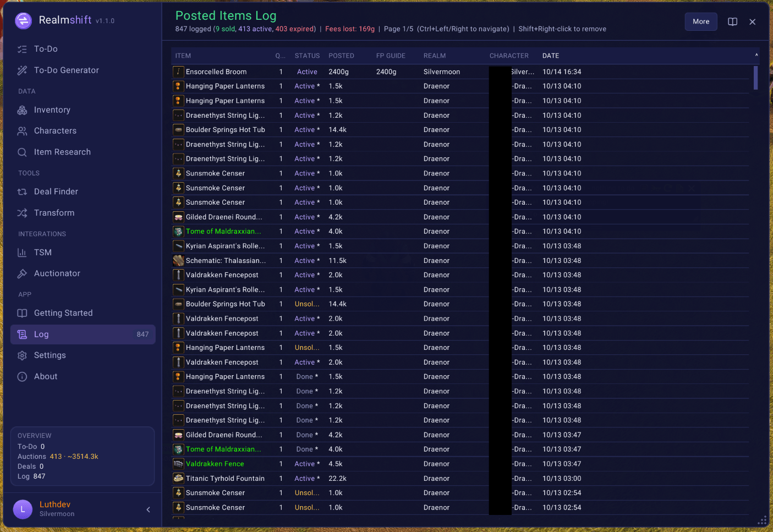773x532 pixels.
Task: Collapse the sidebar with the chevron
Action: point(148,509)
